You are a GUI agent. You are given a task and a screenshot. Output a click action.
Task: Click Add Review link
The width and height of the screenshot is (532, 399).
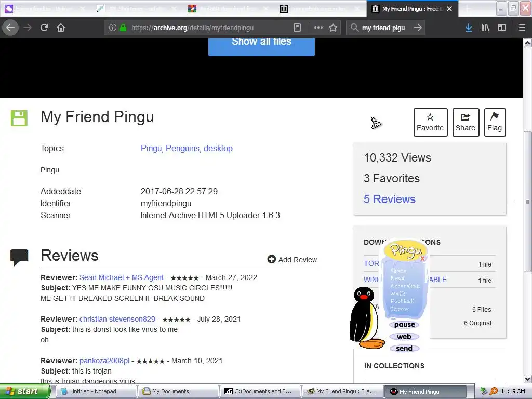(x=292, y=260)
